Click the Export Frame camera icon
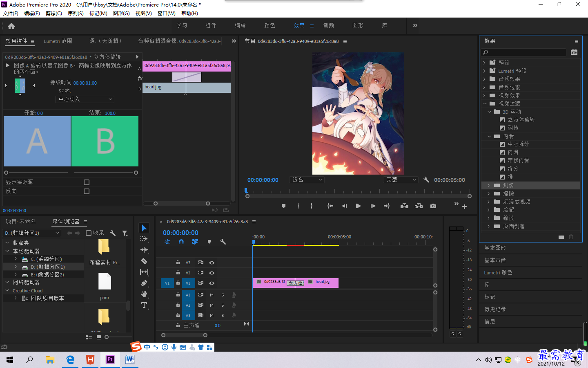 [x=433, y=206]
